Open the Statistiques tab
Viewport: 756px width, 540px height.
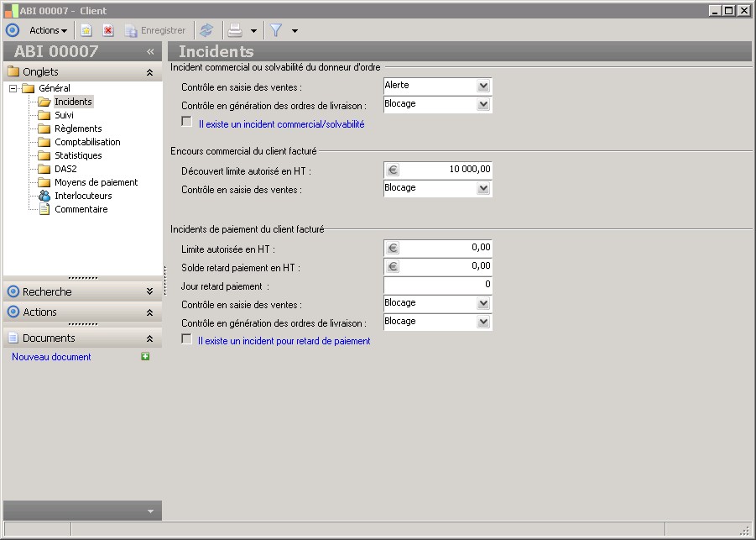pyautogui.click(x=78, y=155)
